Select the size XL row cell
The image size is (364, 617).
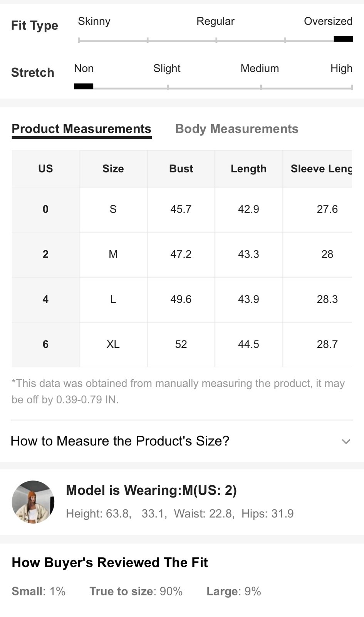tap(113, 344)
